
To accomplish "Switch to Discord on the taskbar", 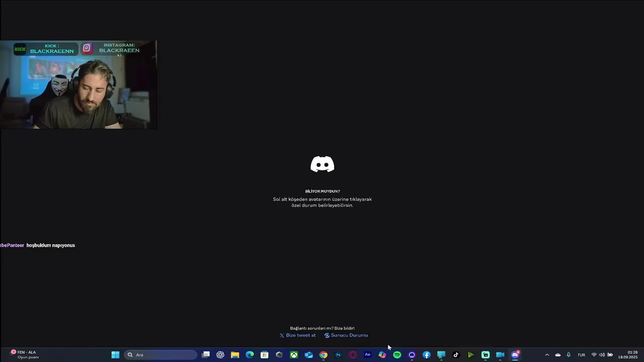I will point(515,355).
